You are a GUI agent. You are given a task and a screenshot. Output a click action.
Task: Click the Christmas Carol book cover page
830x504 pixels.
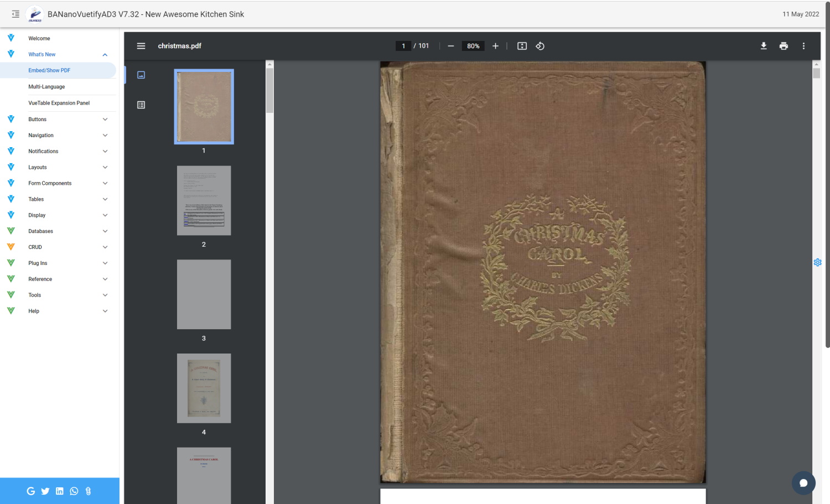pyautogui.click(x=543, y=272)
